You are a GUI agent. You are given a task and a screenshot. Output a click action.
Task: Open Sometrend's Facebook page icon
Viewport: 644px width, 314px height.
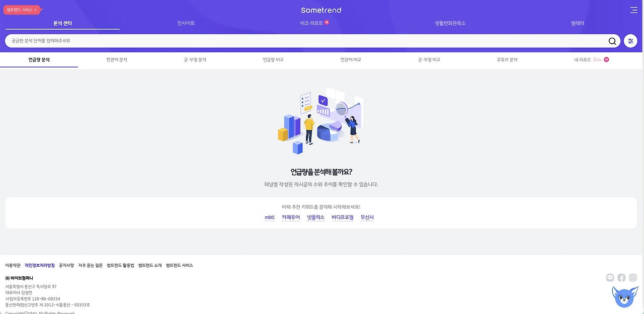point(621,277)
